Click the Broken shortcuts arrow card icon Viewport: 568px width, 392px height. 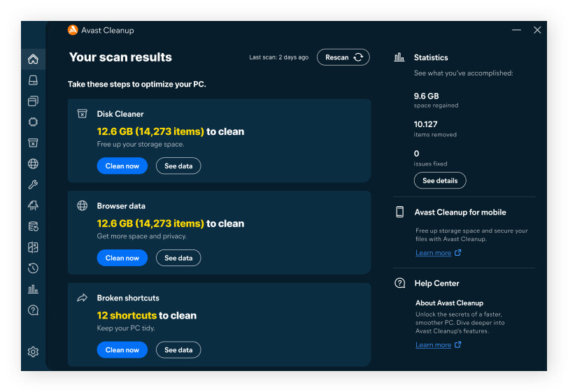pos(83,298)
